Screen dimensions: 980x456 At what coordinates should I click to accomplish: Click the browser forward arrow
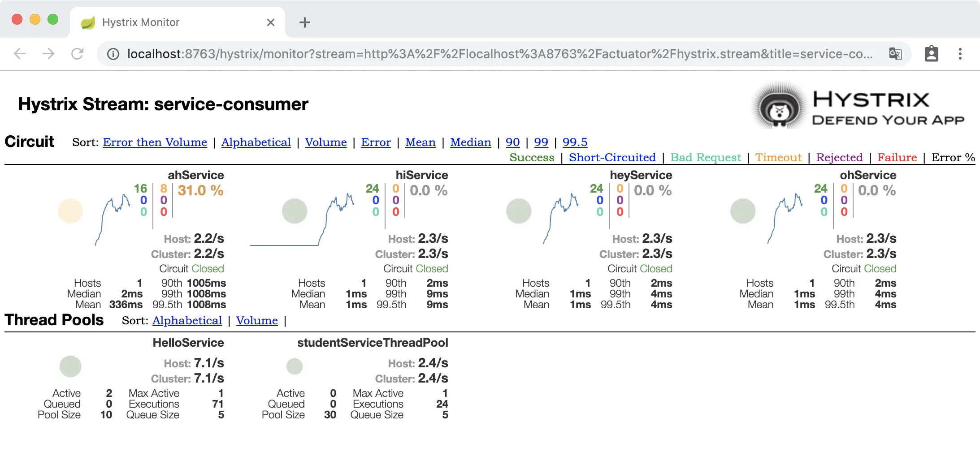[x=48, y=54]
